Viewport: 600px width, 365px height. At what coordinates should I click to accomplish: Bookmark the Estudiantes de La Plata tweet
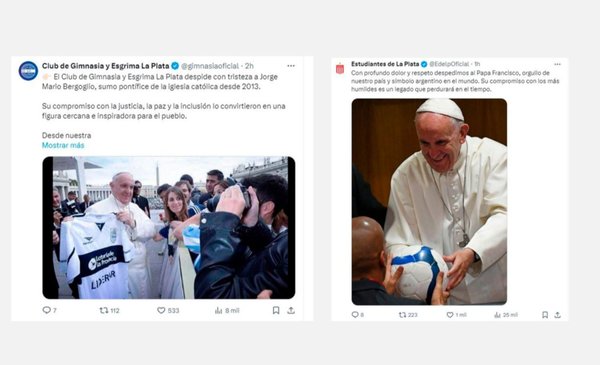545,315
